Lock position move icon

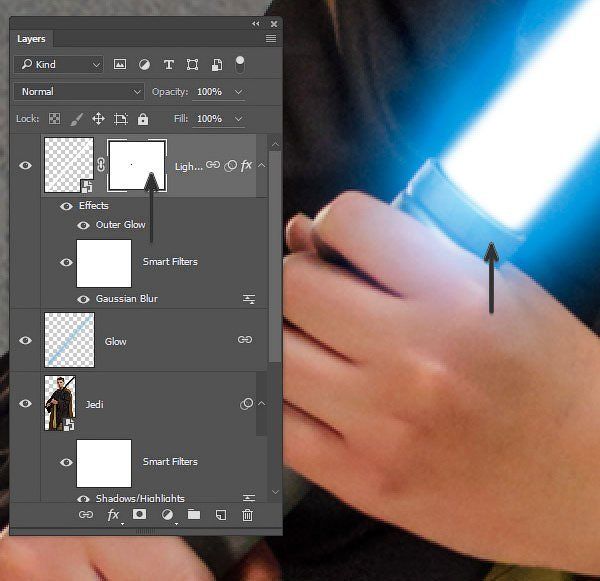(98, 119)
